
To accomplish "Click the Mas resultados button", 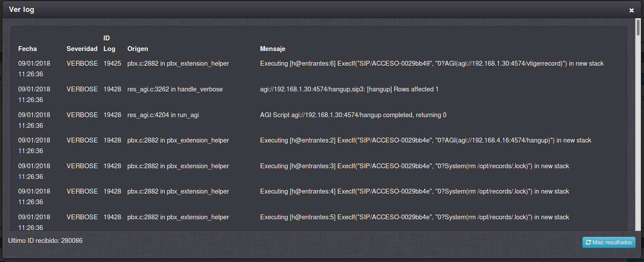I will coord(609,242).
